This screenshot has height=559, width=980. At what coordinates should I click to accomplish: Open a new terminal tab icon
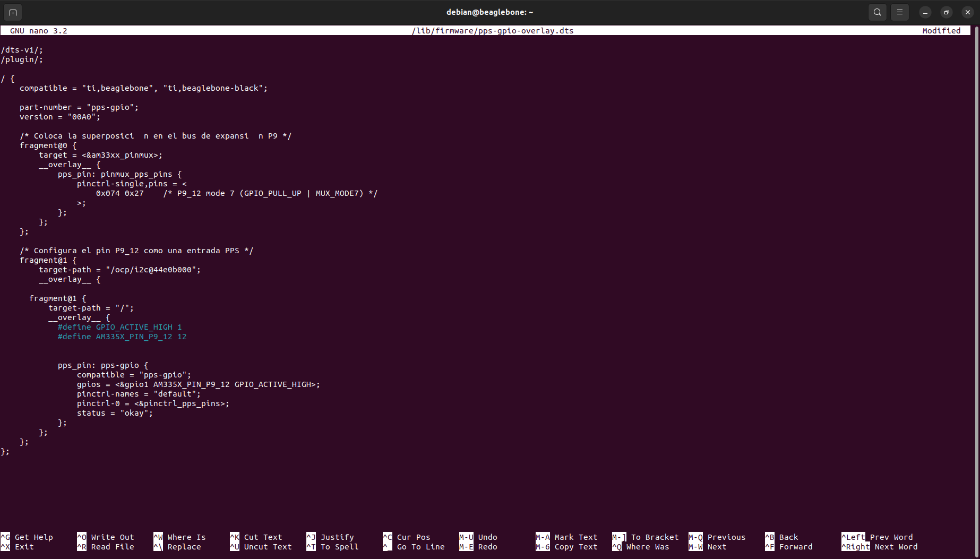[x=13, y=12]
